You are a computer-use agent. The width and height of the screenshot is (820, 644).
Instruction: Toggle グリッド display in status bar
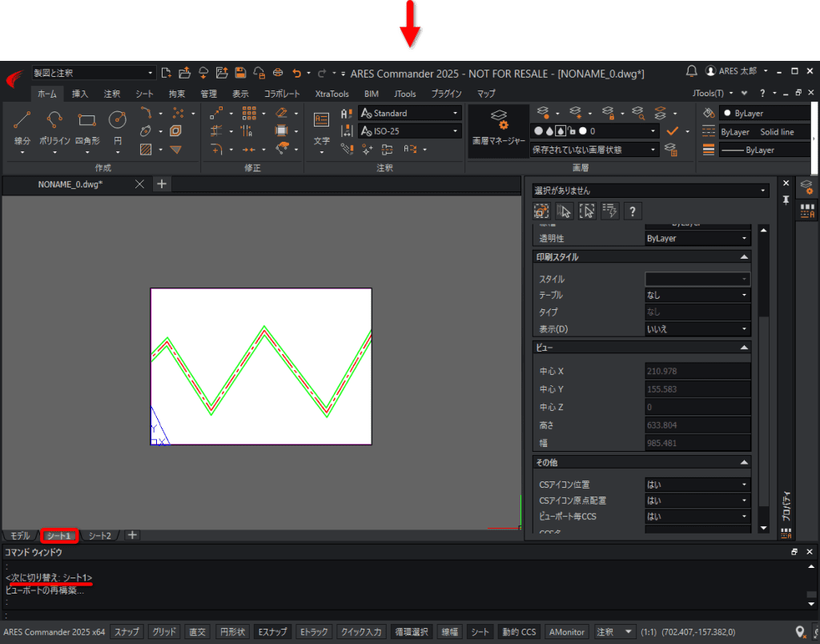[163, 632]
